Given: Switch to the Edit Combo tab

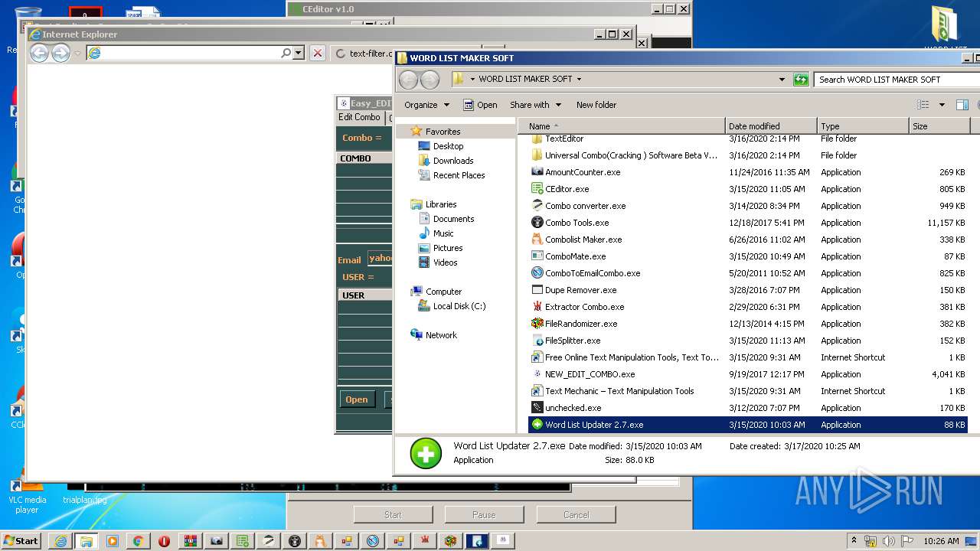Looking at the screenshot, I should coord(359,117).
